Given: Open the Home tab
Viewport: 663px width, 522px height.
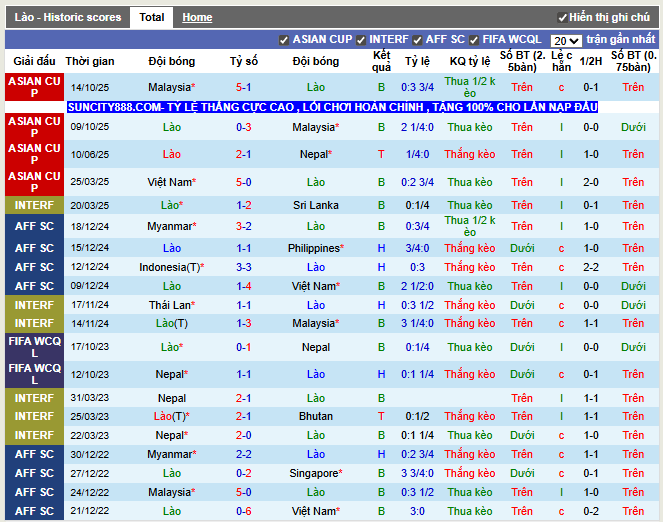Looking at the screenshot, I should (x=197, y=17).
